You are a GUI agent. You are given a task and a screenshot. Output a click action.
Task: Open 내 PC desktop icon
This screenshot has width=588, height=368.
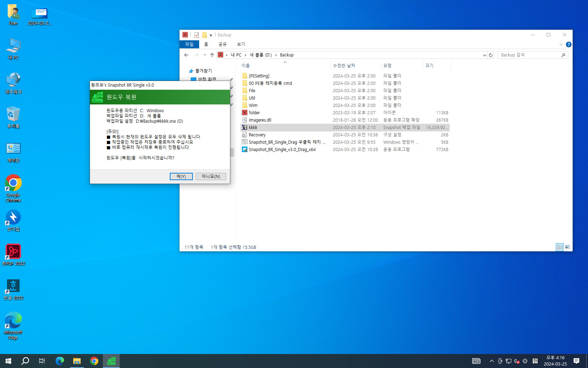[13, 49]
